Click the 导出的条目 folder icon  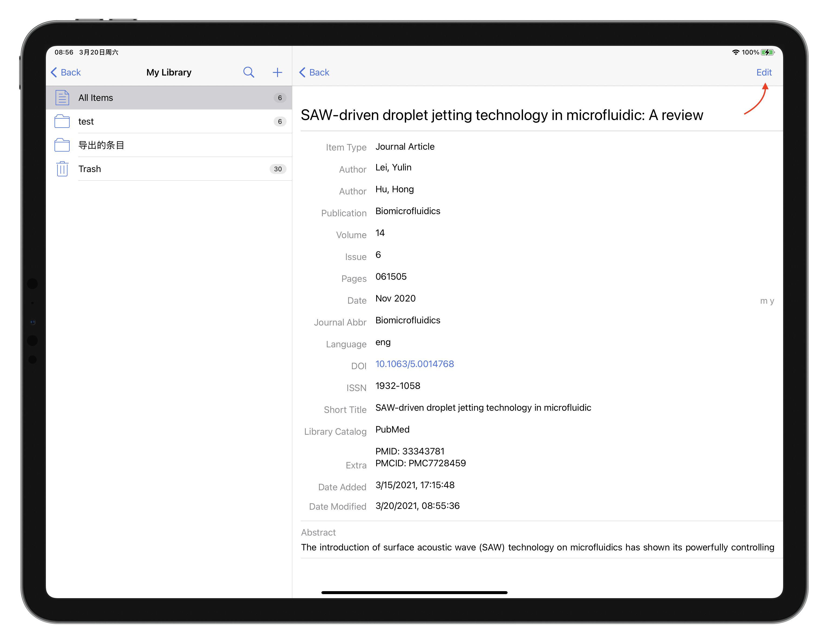(62, 145)
